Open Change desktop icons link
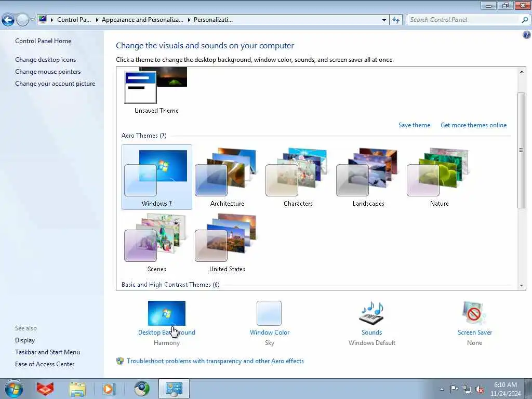Image resolution: width=532 pixels, height=399 pixels. click(x=46, y=60)
